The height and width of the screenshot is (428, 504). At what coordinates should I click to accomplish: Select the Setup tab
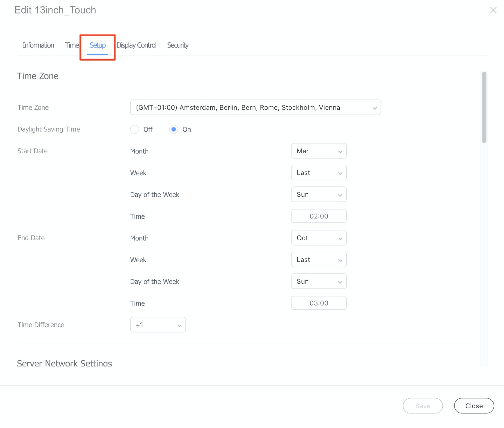(x=98, y=45)
